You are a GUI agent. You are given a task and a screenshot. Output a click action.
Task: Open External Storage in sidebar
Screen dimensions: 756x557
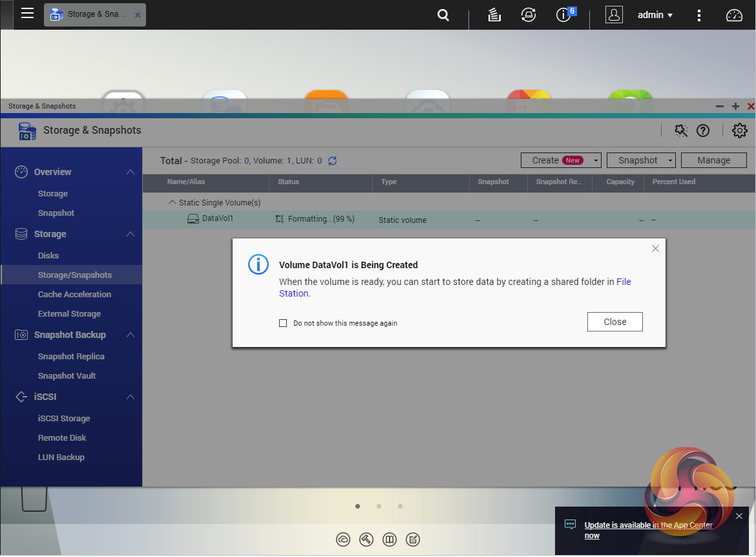point(69,313)
